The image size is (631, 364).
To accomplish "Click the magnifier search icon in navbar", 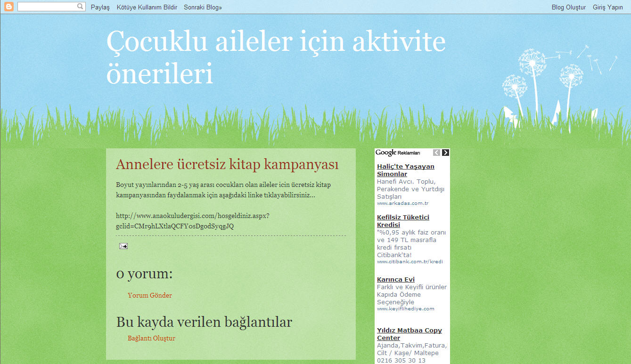I will click(x=80, y=7).
